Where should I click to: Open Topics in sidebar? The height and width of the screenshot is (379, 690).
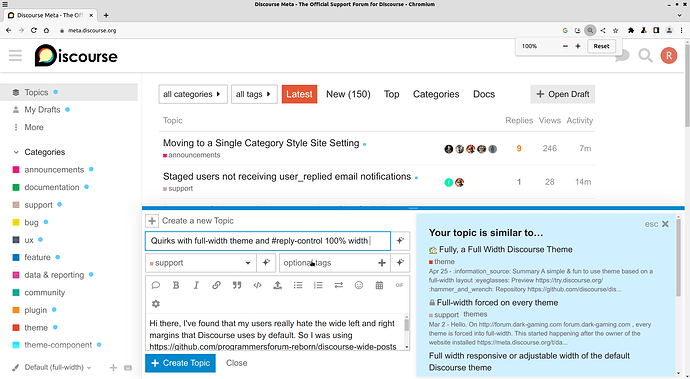click(69, 92)
